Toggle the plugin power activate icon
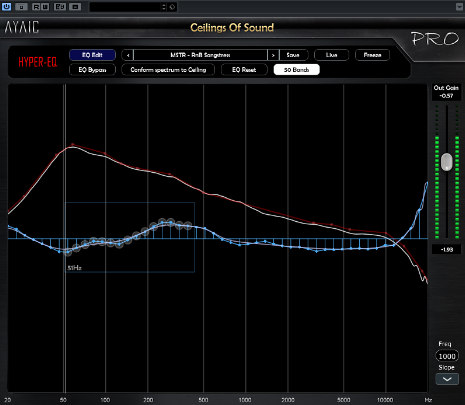The width and height of the screenshot is (465, 405). coord(6,6)
